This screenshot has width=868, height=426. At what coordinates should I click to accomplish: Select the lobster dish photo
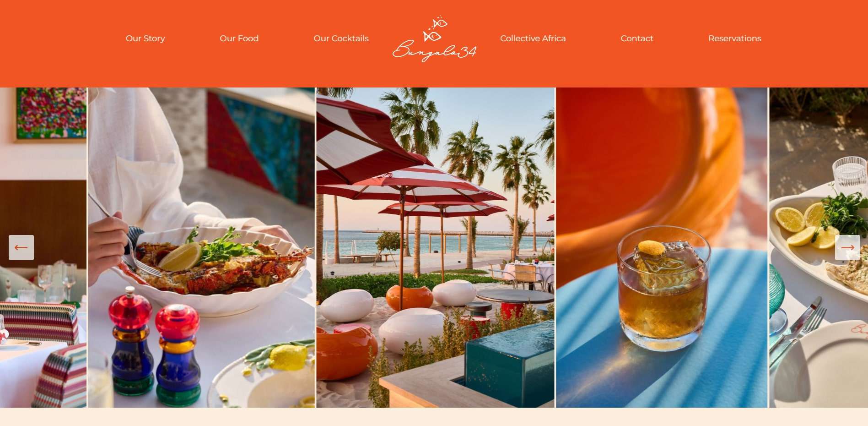pyautogui.click(x=201, y=247)
